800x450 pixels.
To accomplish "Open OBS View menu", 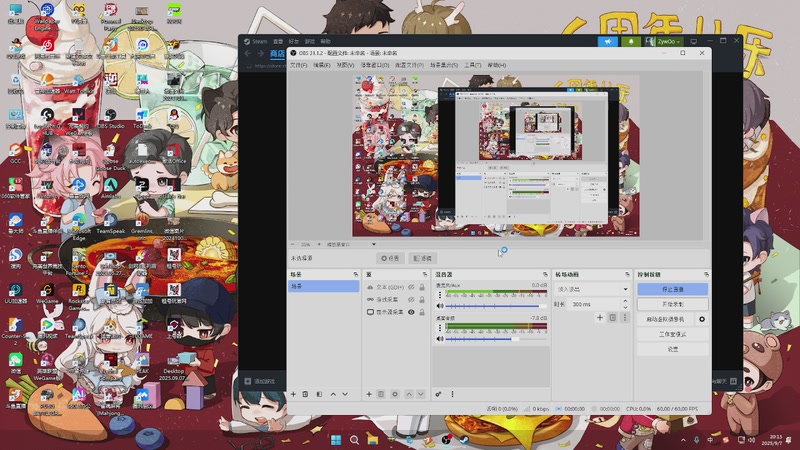I will (345, 65).
